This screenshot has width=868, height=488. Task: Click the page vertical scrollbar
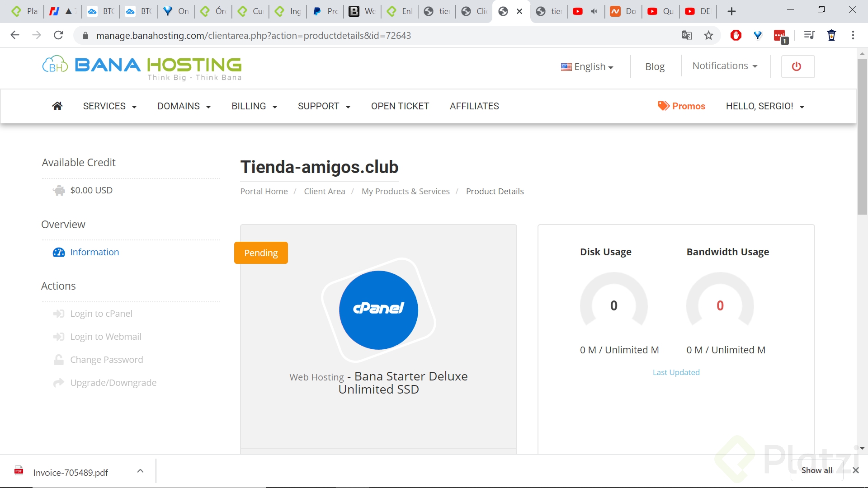click(x=862, y=136)
